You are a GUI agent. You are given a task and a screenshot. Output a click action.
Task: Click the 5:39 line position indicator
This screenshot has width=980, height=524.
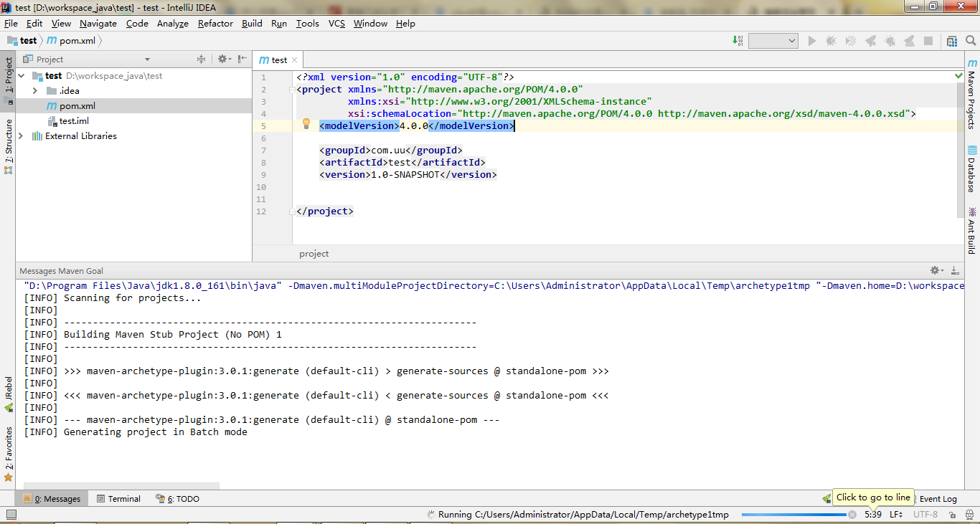click(873, 515)
